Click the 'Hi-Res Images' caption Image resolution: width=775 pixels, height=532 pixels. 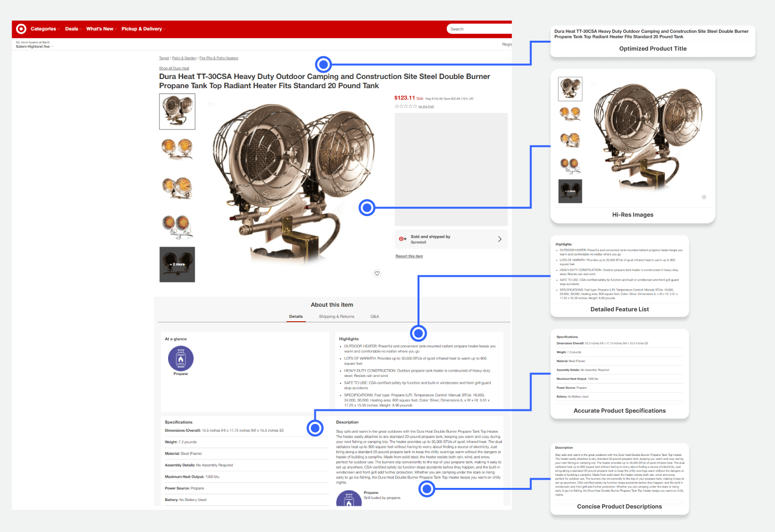point(633,215)
